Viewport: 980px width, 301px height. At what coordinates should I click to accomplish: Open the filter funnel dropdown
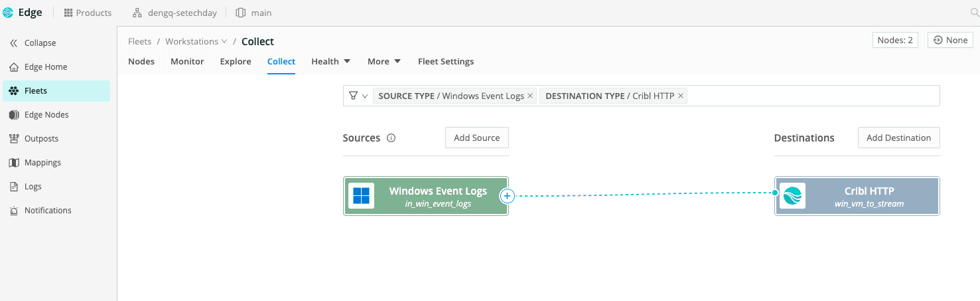(358, 96)
